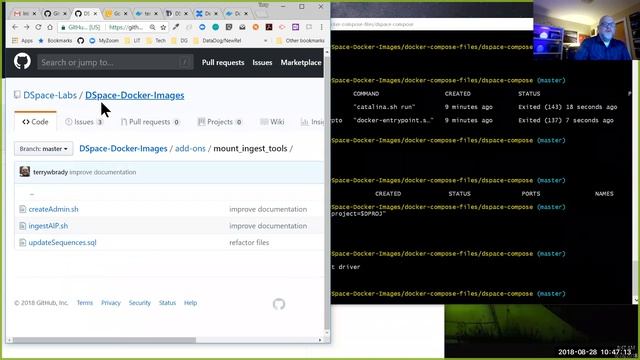Click the file icon beside updateSequences.sql
Screen dimensions: 640x360
click(22, 242)
